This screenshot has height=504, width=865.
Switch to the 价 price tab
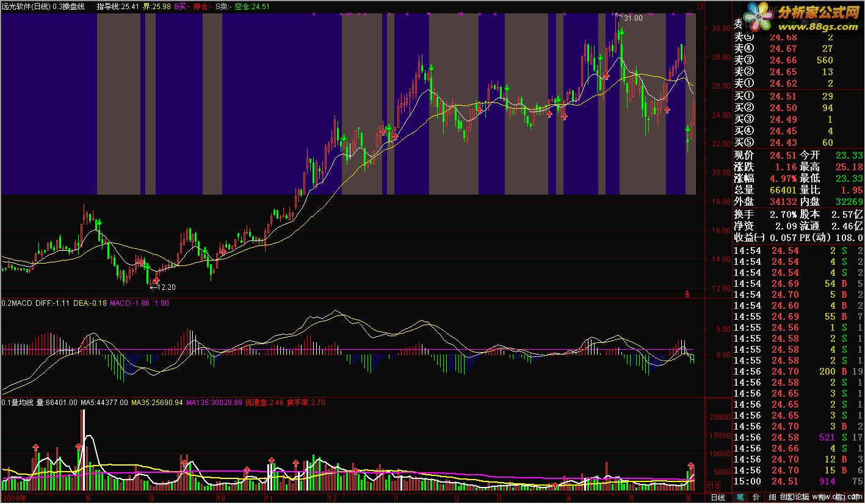tap(756, 498)
